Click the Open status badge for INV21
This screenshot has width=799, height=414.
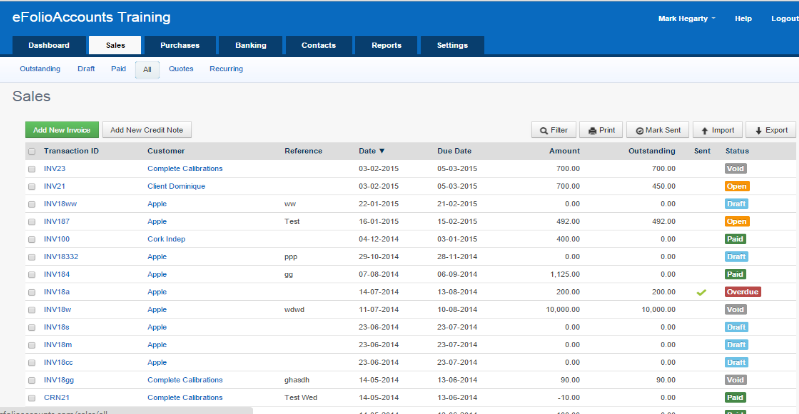tap(737, 187)
